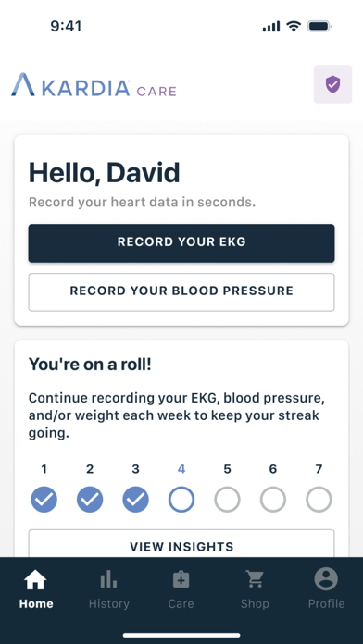Viewport: 363px width, 644px height.
Task: Open the Care medical bag icon
Action: pos(181,580)
